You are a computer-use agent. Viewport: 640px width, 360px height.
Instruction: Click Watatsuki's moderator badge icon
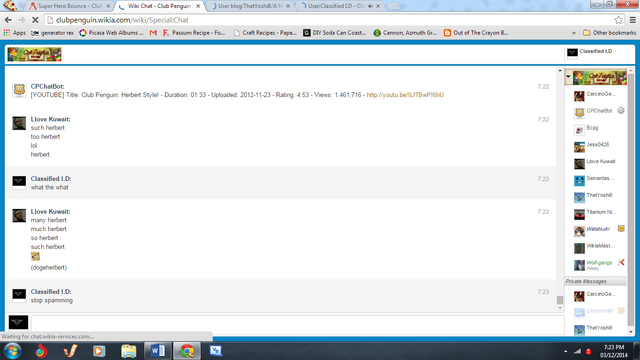(621, 229)
